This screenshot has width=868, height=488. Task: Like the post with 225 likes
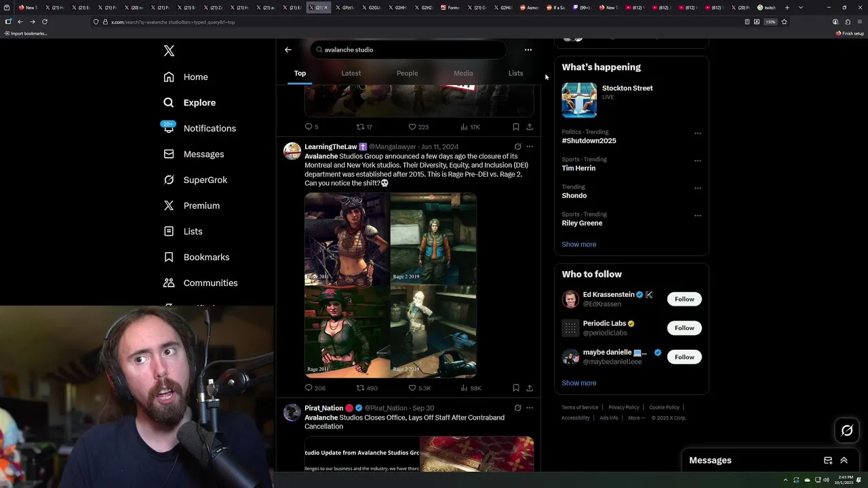(418, 127)
